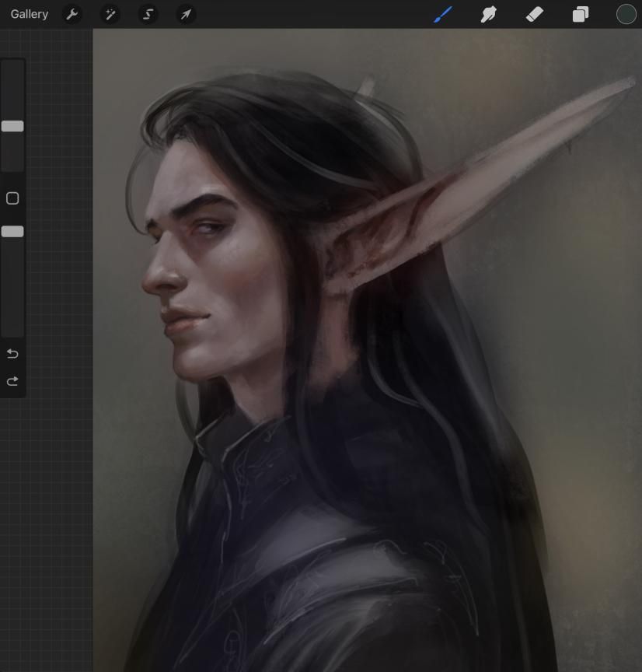
Task: Select the Eraser tool
Action: click(535, 14)
